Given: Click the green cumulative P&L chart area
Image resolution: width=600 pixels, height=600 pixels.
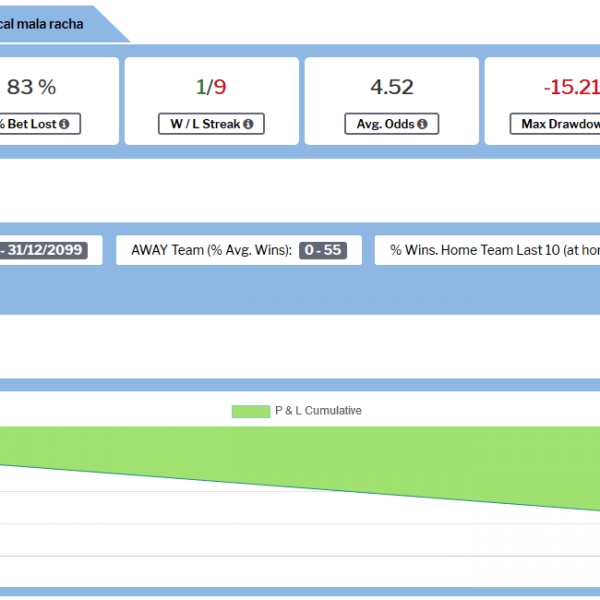Looking at the screenshot, I should point(300,455).
